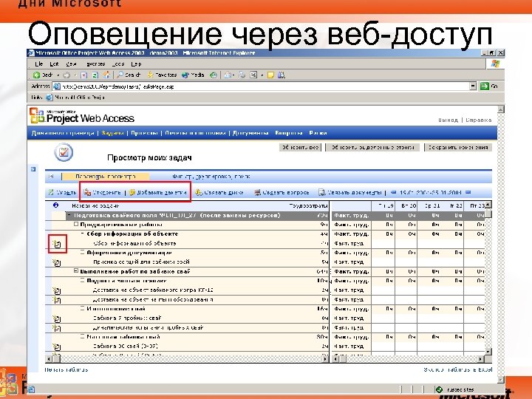Click task icon beside Динамические испытания row
532x399 pixels.
coord(56,328)
